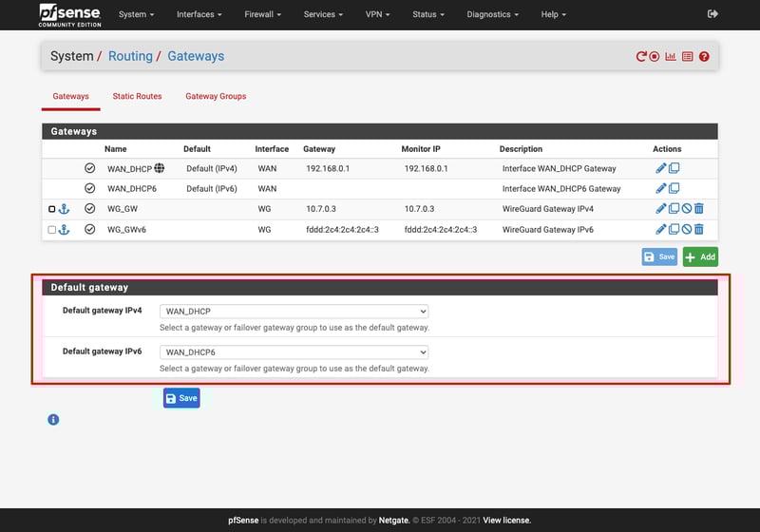The height and width of the screenshot is (532, 760).
Task: Switch to the Gateway Groups tab
Action: [x=216, y=96]
